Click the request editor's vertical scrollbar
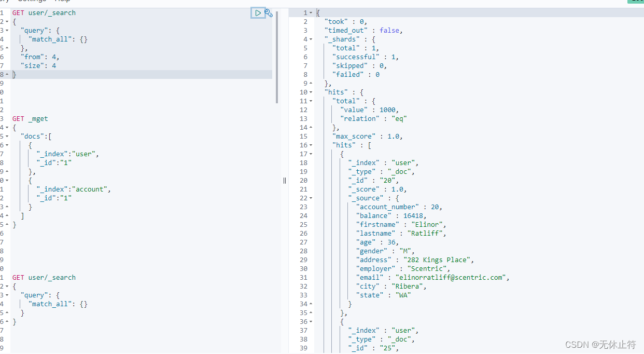The image size is (644, 354). pyautogui.click(x=277, y=57)
